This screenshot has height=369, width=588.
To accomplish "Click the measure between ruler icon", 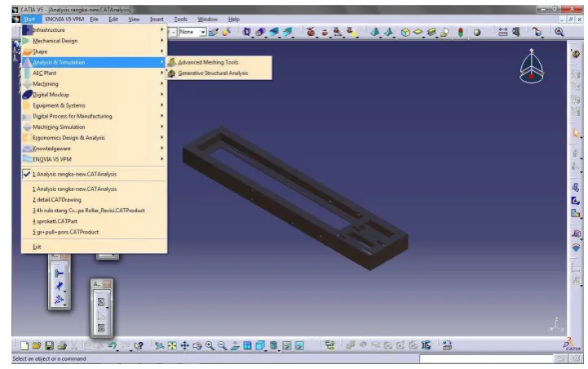I will pos(503,33).
